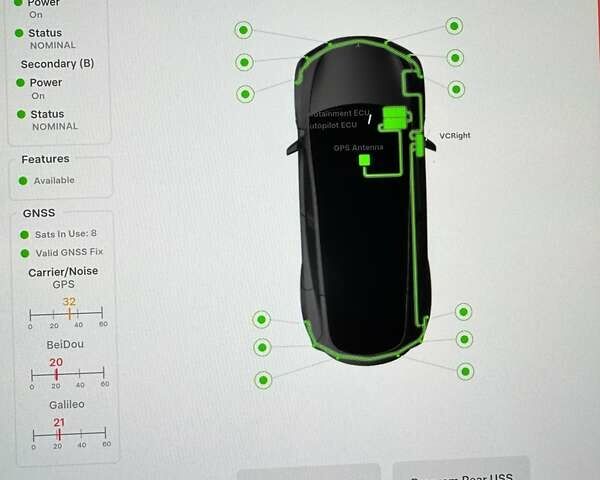Select the topmost front-left ultrasonic sensor dot
Viewport: 600px width, 480px height.
tap(243, 30)
